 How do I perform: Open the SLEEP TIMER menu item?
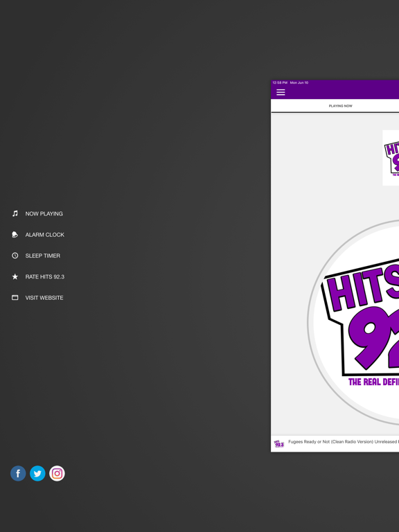coord(43,256)
